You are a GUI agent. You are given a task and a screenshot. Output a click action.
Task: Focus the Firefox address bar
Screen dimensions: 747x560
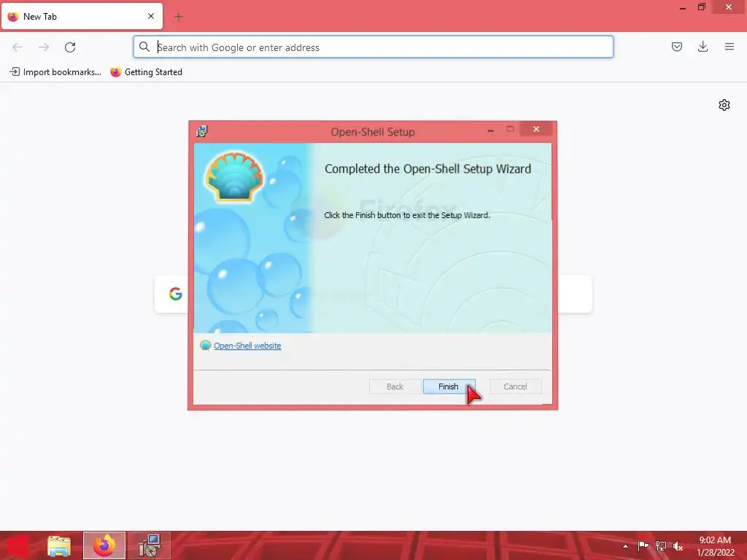click(x=373, y=47)
